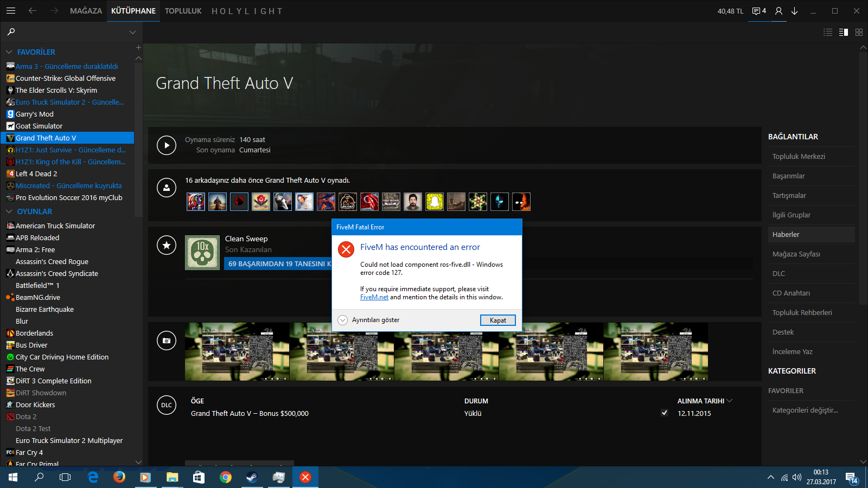Play Grand Theft Auto V button

(x=167, y=145)
